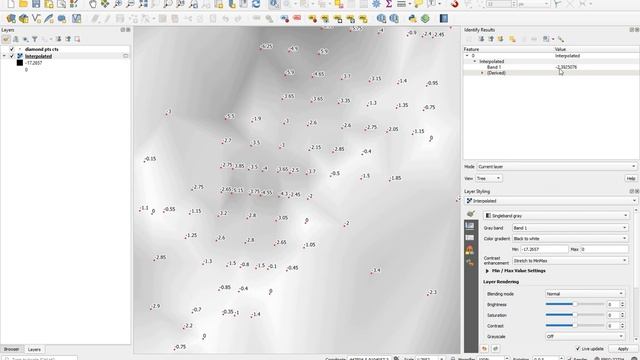The image size is (640, 360).
Task: Select the Band 1 row in Identify Results
Action: [551, 67]
